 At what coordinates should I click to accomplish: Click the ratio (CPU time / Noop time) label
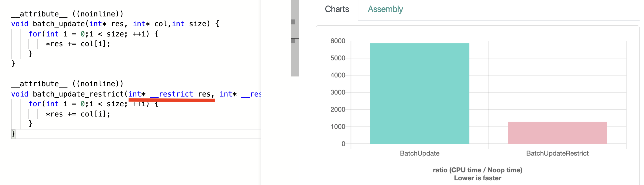(x=477, y=170)
